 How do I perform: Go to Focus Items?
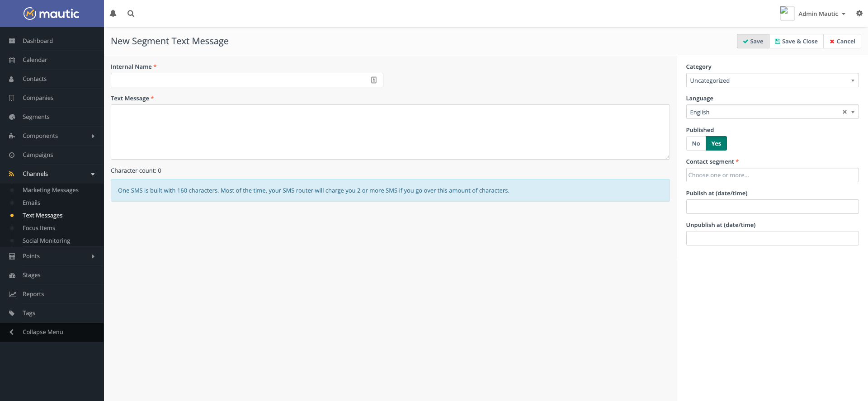39,228
